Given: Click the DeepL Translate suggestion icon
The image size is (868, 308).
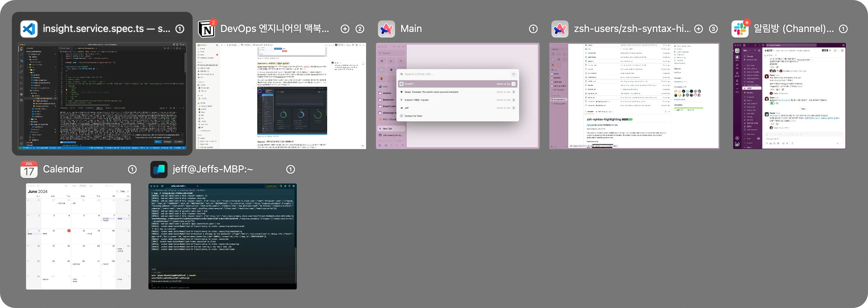Looking at the screenshot, I should click(401, 92).
